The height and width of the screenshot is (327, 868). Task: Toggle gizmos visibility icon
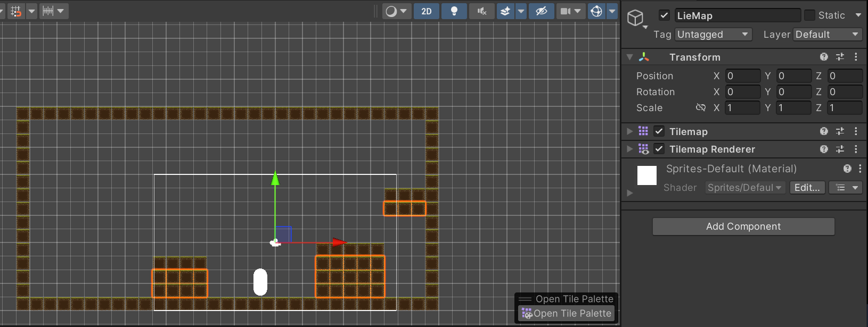[597, 11]
